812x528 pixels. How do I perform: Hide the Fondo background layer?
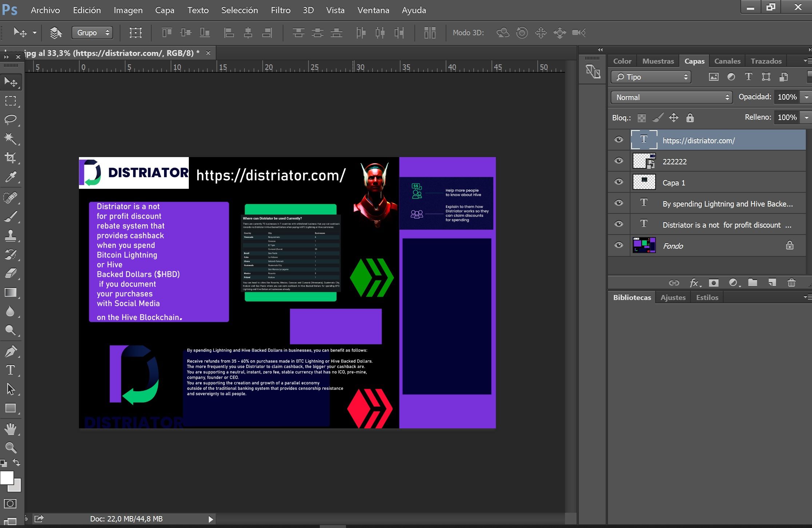pyautogui.click(x=619, y=245)
